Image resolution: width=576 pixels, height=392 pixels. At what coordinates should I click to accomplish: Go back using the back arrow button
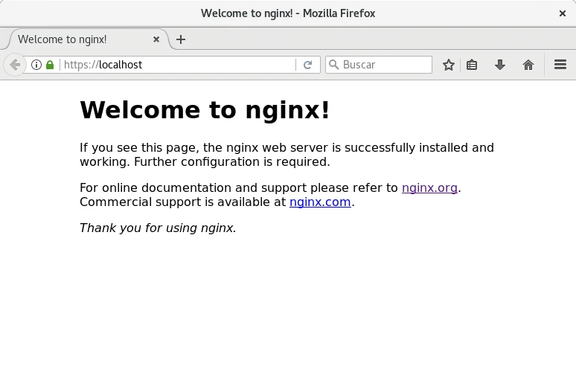[x=15, y=65]
